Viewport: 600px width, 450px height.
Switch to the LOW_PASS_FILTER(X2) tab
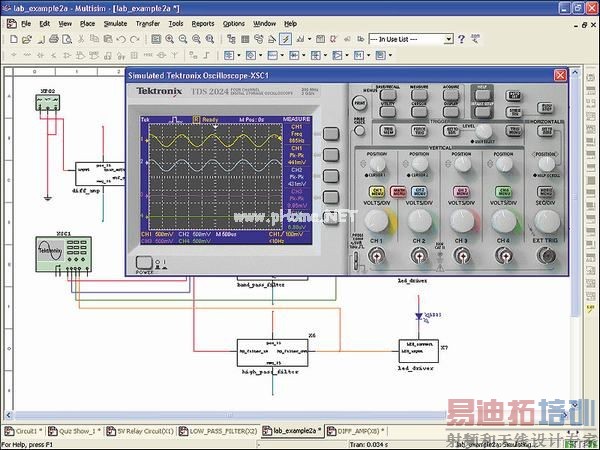(x=216, y=432)
